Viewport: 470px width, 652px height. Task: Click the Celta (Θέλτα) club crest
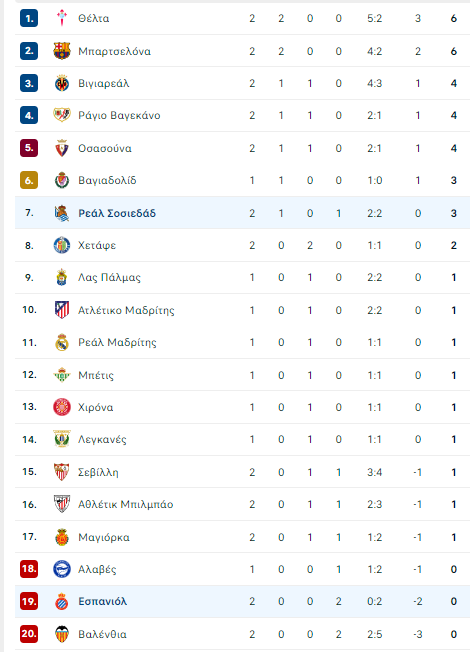click(x=62, y=18)
